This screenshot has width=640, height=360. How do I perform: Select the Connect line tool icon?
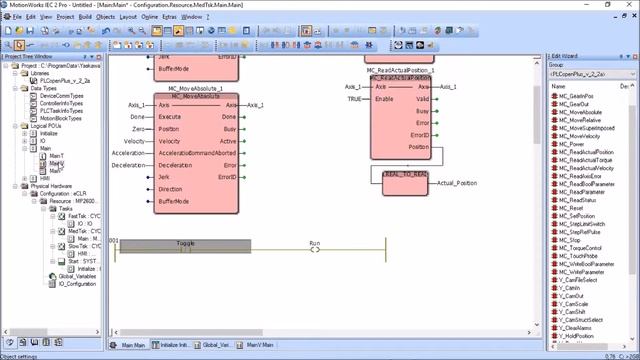[30, 45]
